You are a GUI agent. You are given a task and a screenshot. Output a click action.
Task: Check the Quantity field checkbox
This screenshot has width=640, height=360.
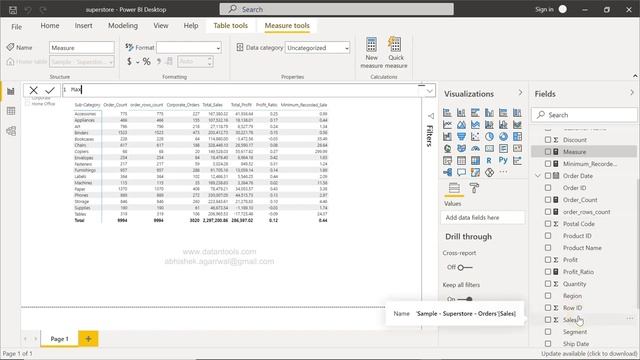tap(548, 284)
